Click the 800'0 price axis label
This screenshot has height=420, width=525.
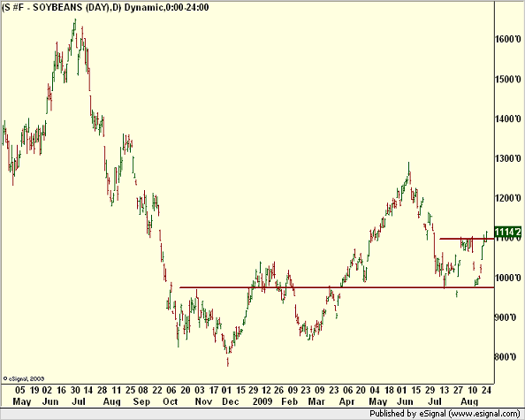point(506,357)
